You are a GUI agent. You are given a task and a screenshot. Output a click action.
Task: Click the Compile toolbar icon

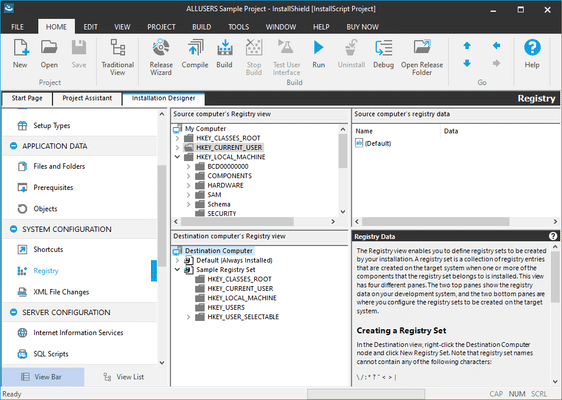tap(195, 54)
